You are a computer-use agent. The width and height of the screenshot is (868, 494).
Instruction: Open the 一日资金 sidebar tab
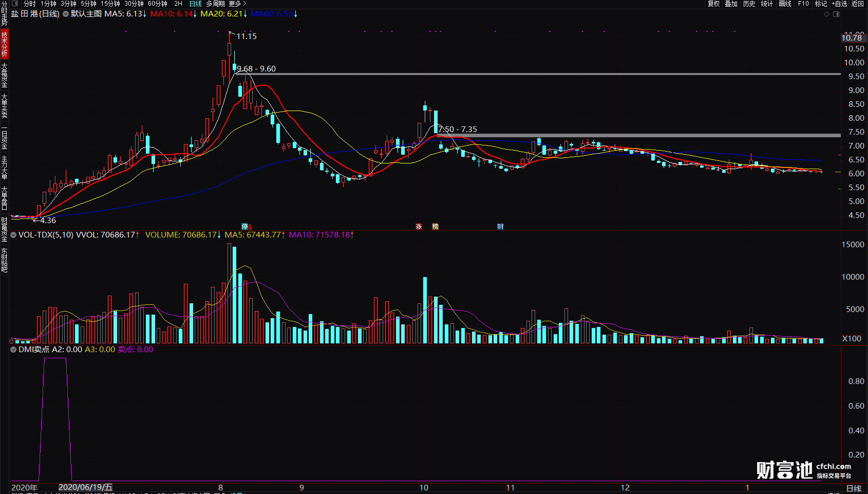point(4,138)
